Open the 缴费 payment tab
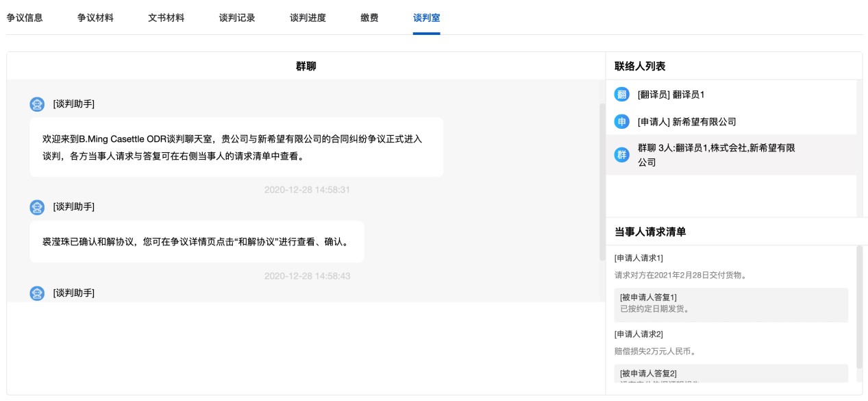 369,19
